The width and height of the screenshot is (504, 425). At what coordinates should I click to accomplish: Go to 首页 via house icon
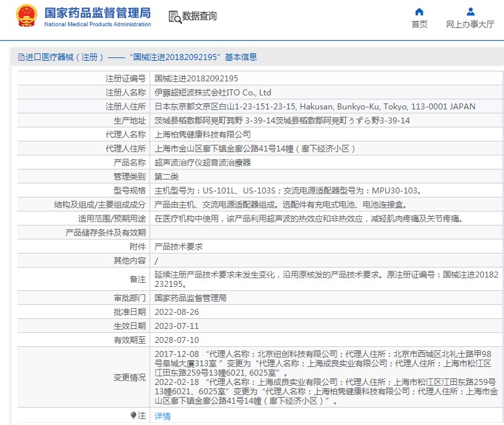[419, 12]
